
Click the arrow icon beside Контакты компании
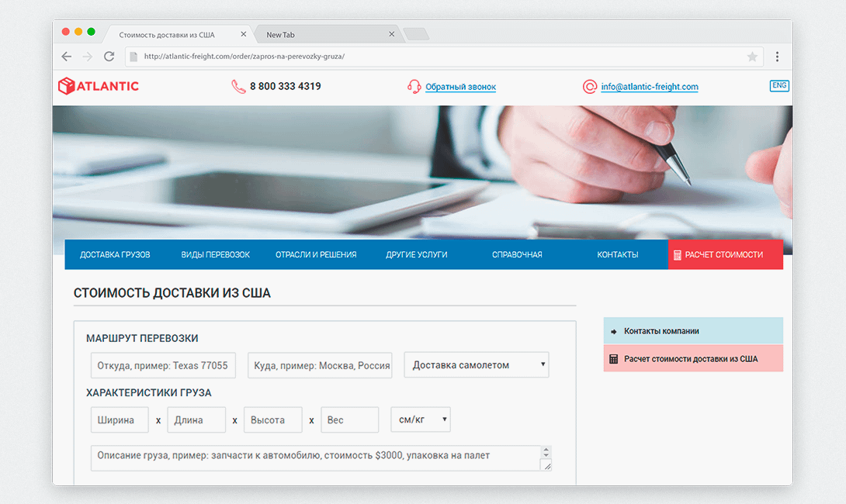coord(613,332)
